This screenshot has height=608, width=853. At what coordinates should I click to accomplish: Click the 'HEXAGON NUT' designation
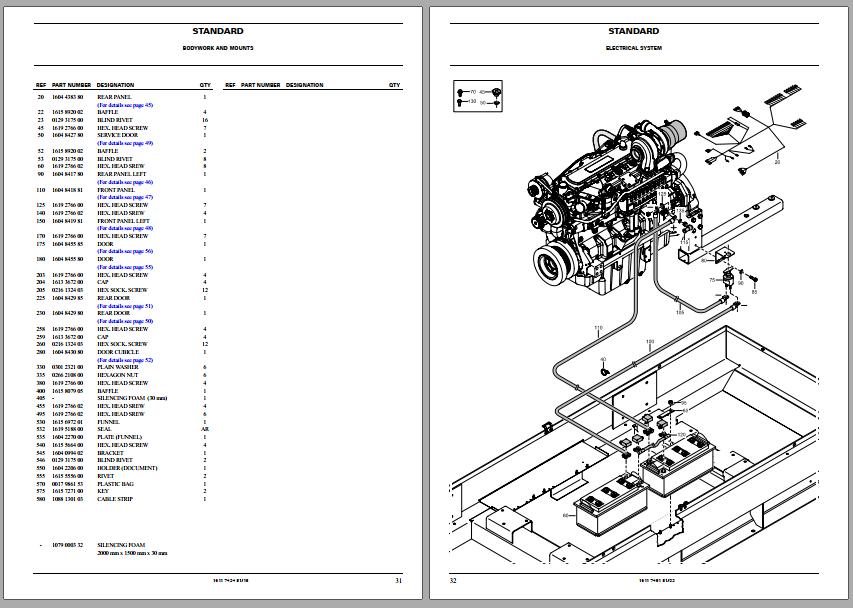click(x=118, y=375)
